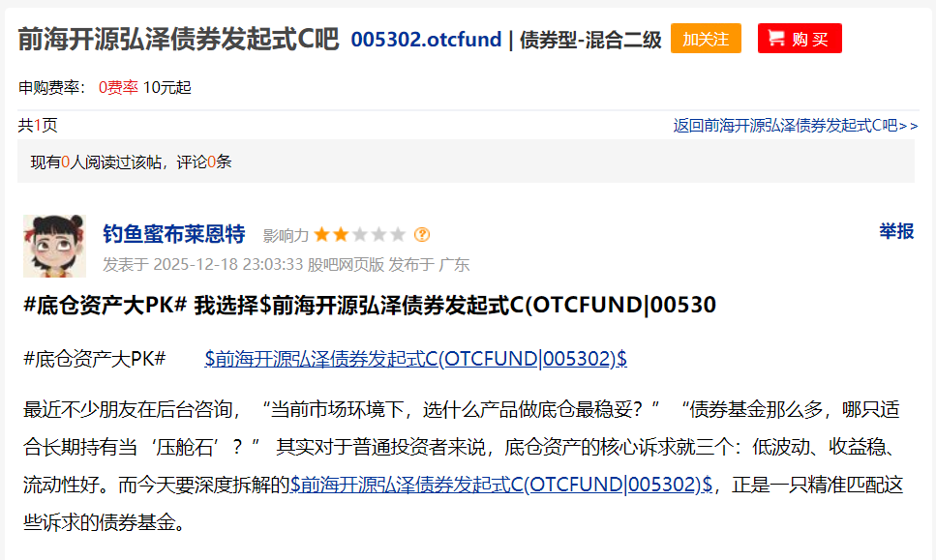Click the shopping cart icon in 购买 button
The width and height of the screenshot is (936, 560).
776,38
